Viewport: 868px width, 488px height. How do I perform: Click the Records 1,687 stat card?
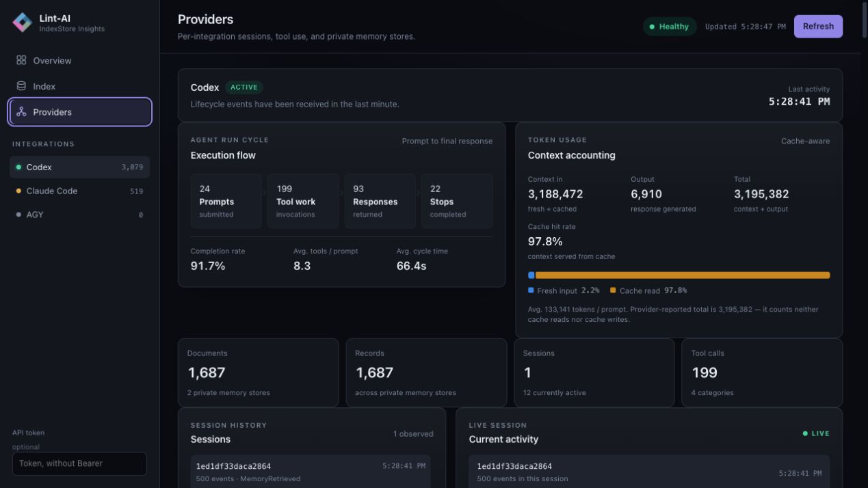point(426,372)
